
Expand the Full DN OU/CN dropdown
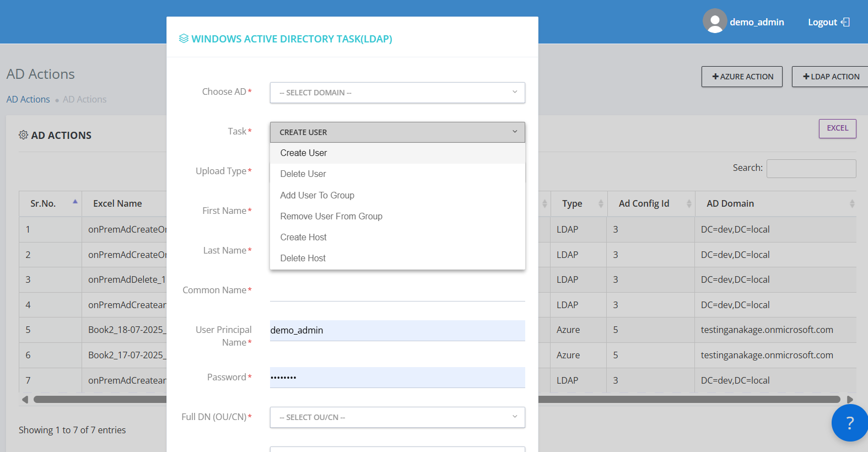pyautogui.click(x=397, y=417)
